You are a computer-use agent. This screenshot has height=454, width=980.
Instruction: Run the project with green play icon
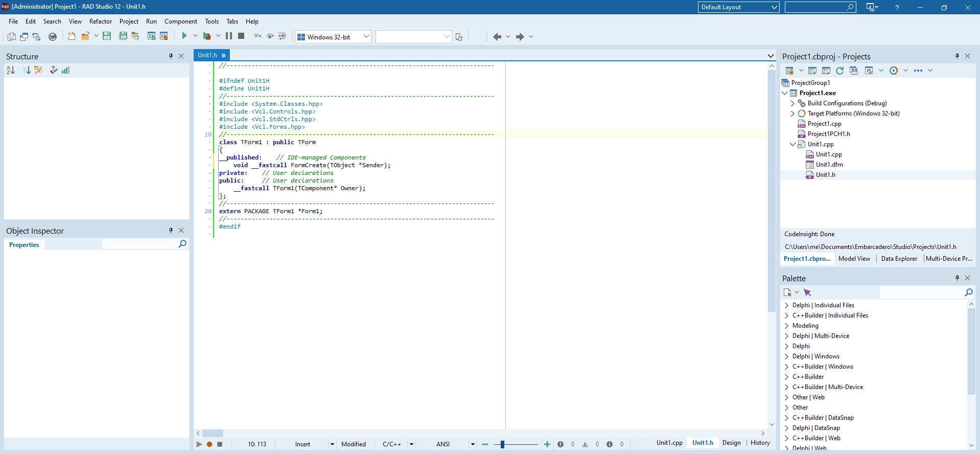pyautogui.click(x=184, y=36)
